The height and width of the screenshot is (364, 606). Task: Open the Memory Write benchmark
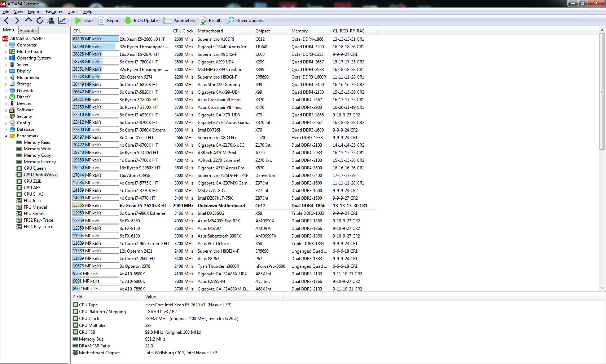coord(38,149)
